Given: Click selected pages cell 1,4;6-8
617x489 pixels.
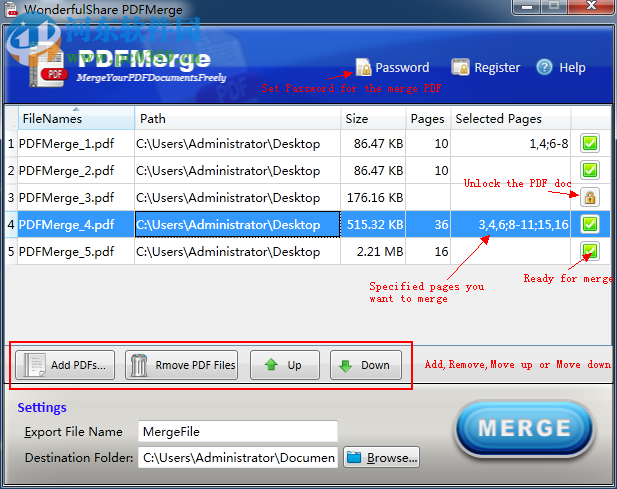Looking at the screenshot, I should (x=511, y=144).
